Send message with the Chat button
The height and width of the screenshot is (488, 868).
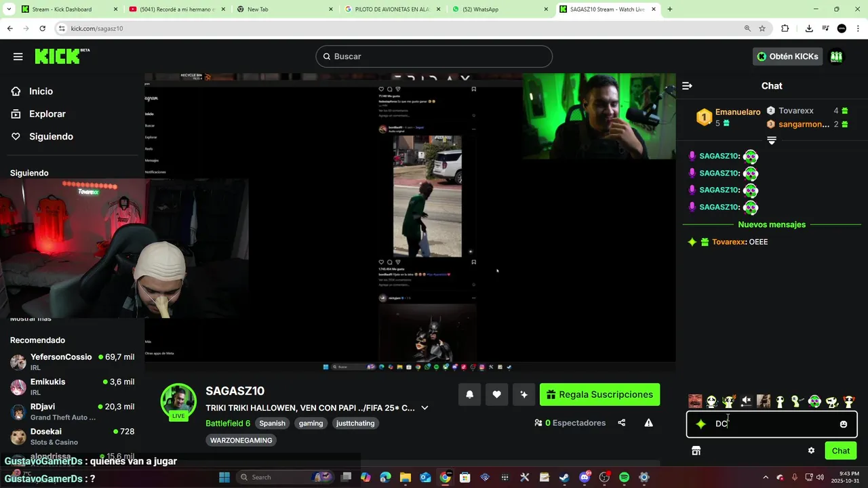(x=840, y=451)
